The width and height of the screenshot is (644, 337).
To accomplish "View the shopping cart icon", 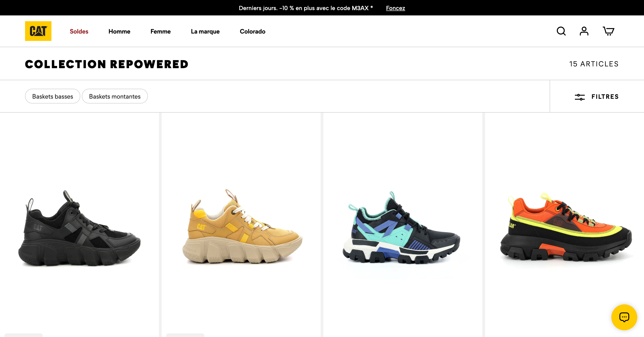I will pyautogui.click(x=608, y=31).
